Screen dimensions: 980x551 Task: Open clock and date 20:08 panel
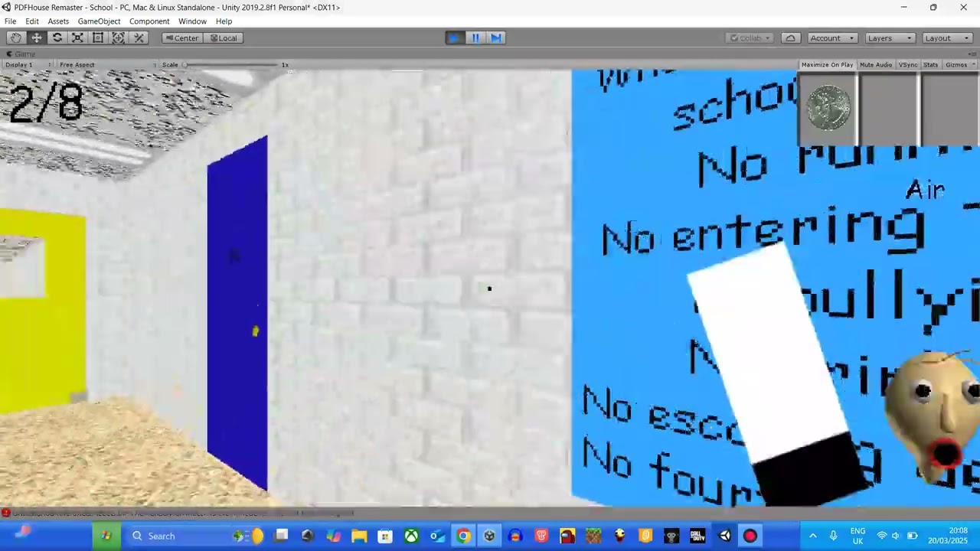pyautogui.click(x=948, y=536)
